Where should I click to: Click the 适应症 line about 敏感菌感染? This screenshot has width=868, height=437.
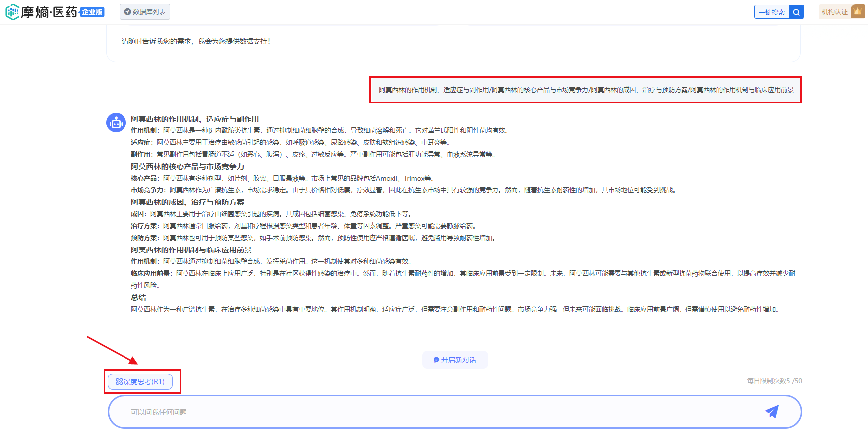291,143
